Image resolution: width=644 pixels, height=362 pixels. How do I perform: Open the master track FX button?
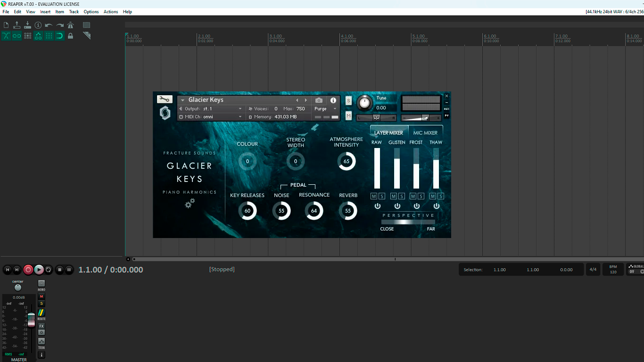coord(41,326)
